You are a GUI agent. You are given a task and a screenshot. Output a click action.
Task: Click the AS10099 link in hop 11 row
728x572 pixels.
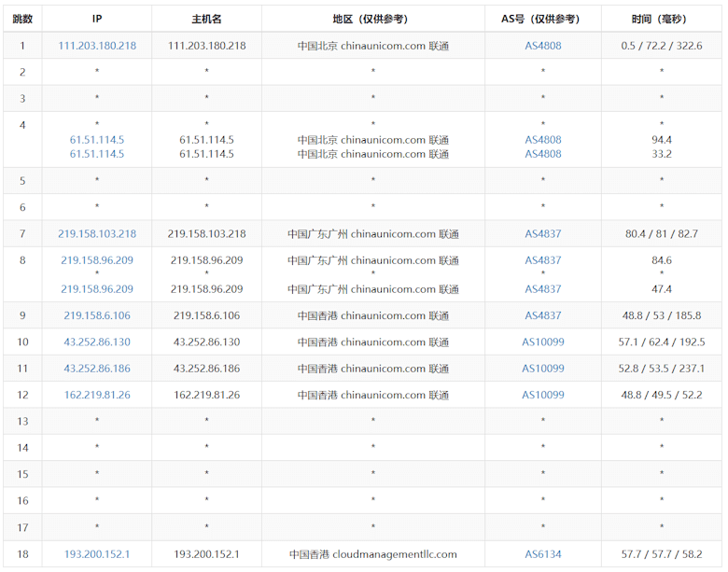tap(543, 369)
